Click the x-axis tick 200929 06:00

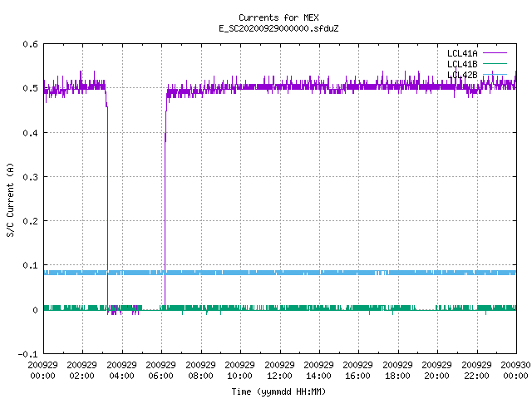(160, 370)
